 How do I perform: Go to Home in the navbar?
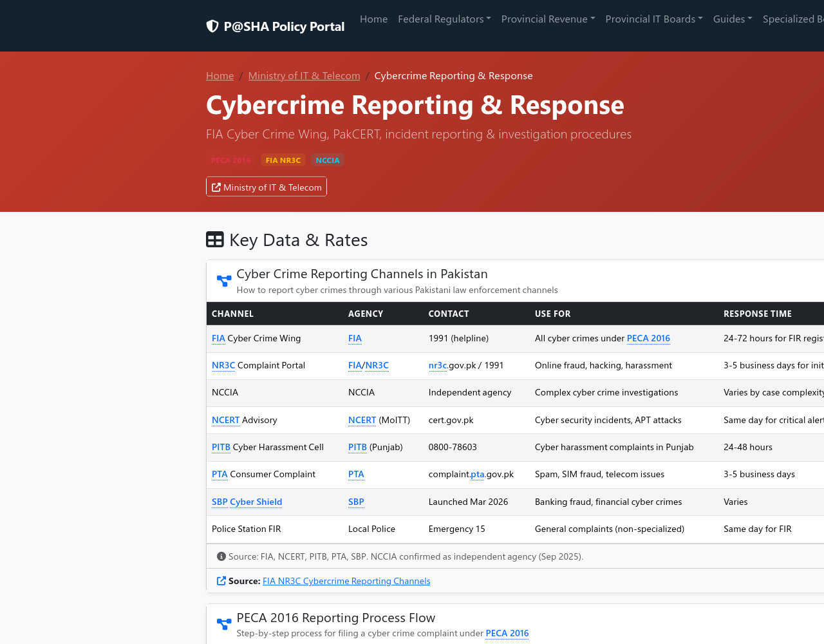373,19
